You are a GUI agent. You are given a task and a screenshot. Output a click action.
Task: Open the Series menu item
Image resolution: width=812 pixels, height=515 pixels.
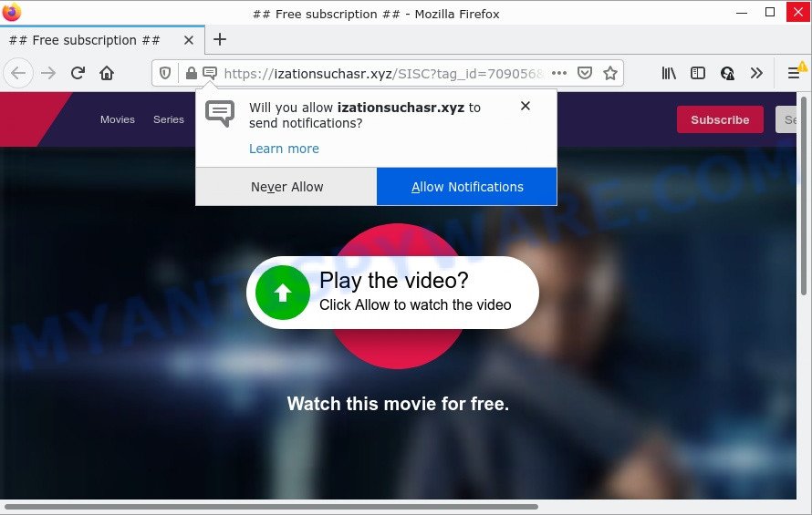click(168, 119)
